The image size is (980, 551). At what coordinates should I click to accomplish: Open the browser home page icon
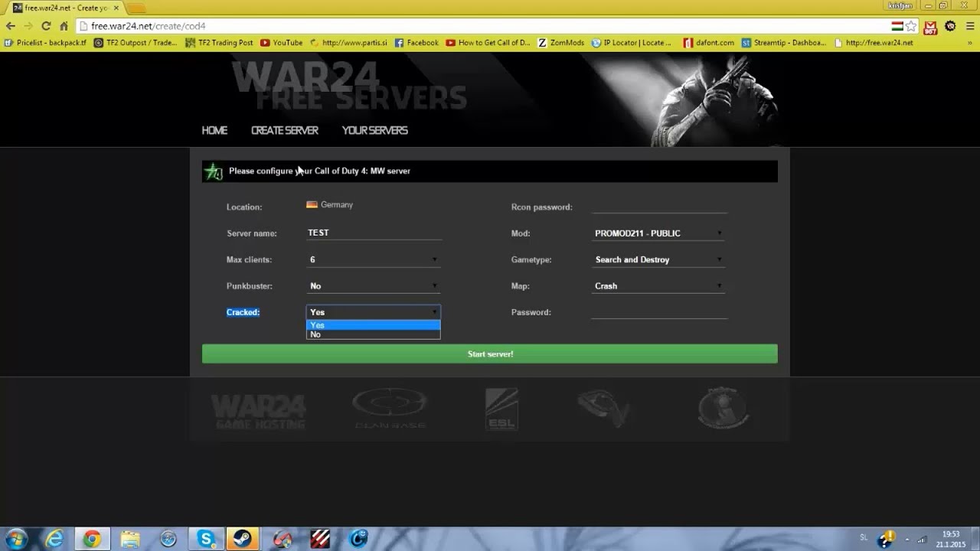pos(64,26)
